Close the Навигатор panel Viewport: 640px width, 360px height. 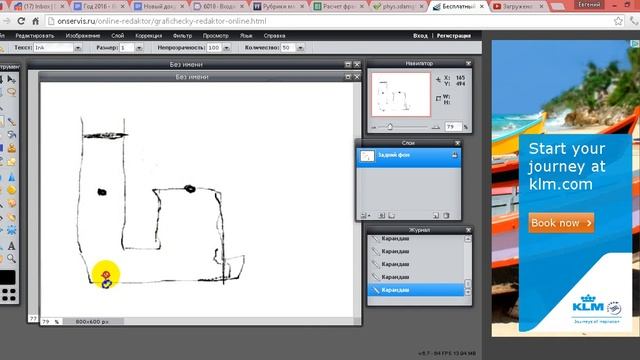pos(468,64)
